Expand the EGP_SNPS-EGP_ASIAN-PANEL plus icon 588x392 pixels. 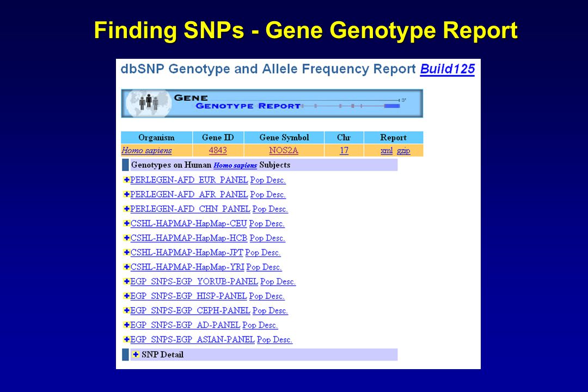(x=126, y=339)
